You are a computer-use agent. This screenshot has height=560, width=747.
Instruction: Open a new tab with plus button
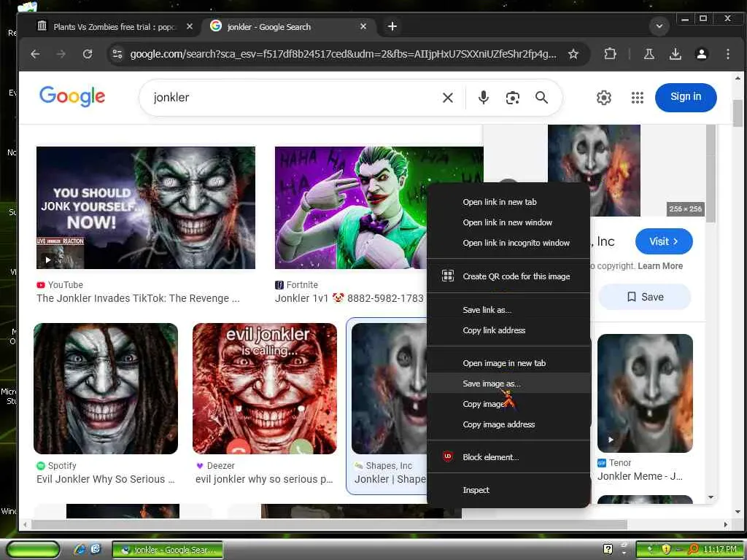(x=392, y=27)
